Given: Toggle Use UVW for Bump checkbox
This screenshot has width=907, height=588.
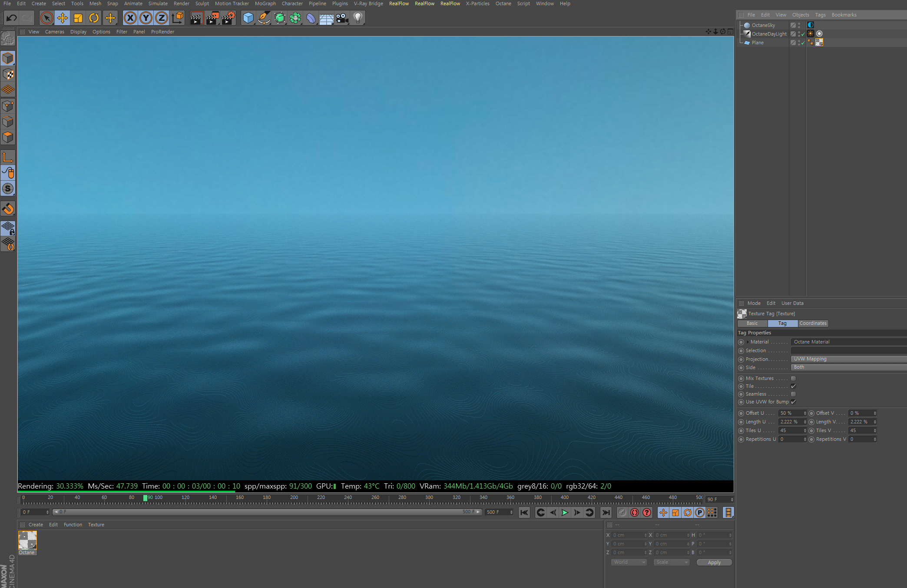Looking at the screenshot, I should 793,402.
